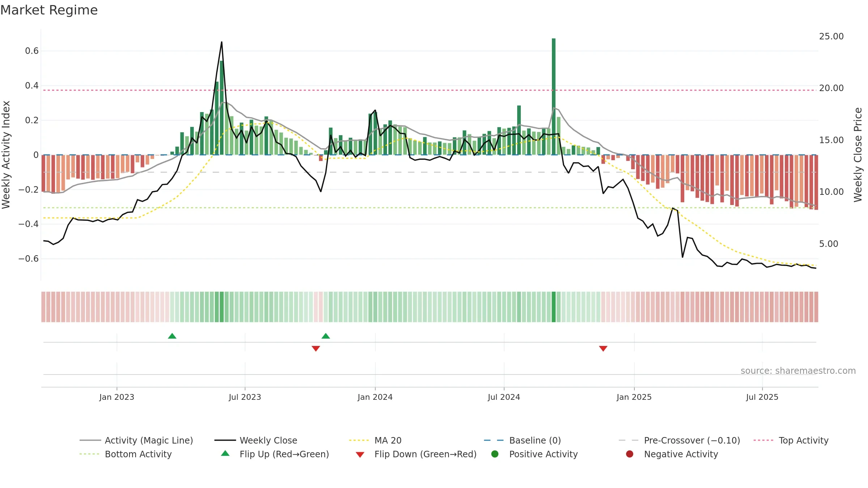Click the Jan 2024 axis label
868x488 pixels.
point(375,397)
